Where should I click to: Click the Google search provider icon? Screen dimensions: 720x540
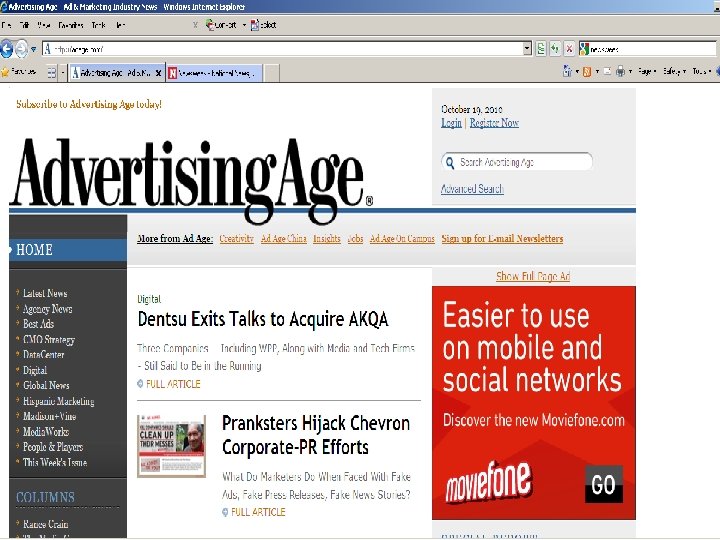(x=584, y=49)
